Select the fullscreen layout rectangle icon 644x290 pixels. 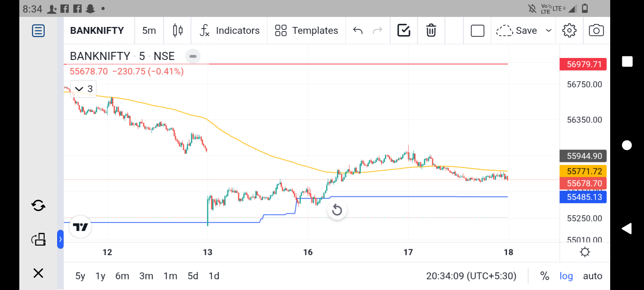point(477,31)
